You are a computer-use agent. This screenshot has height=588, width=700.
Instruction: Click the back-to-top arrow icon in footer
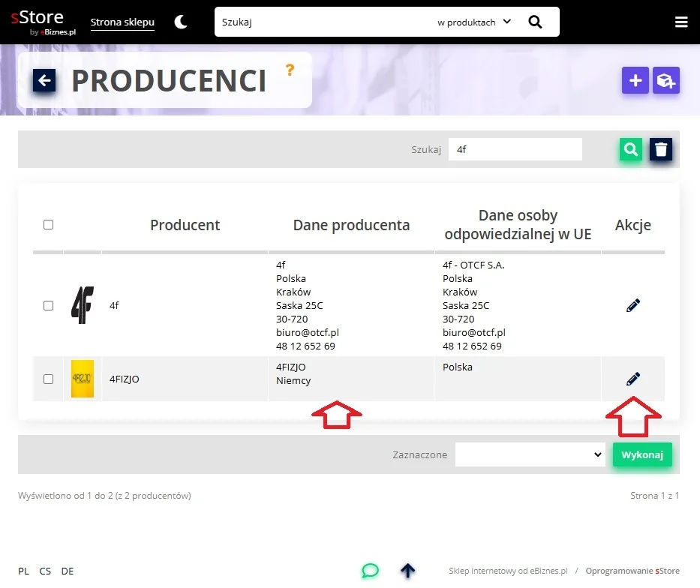point(407,571)
